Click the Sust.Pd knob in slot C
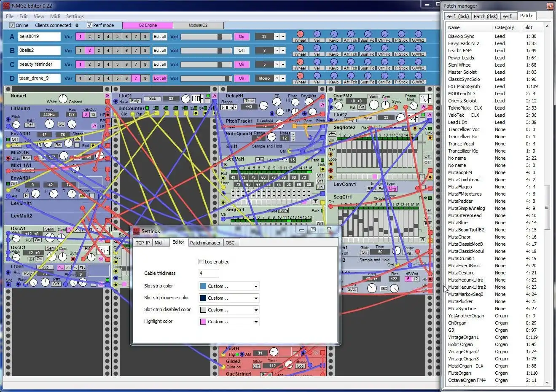Image resolution: width=556 pixels, height=392 pixels. [368, 62]
